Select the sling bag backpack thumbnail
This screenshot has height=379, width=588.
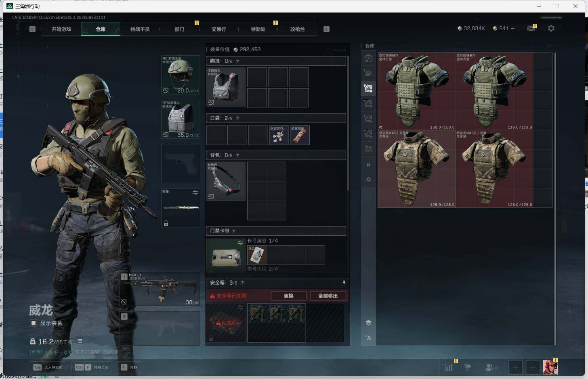tap(226, 181)
